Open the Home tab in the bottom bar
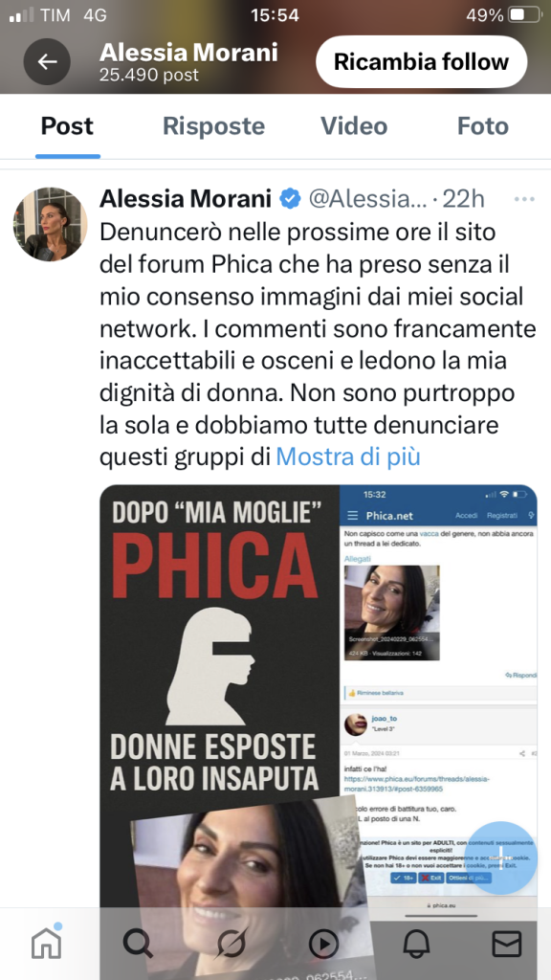 click(46, 943)
